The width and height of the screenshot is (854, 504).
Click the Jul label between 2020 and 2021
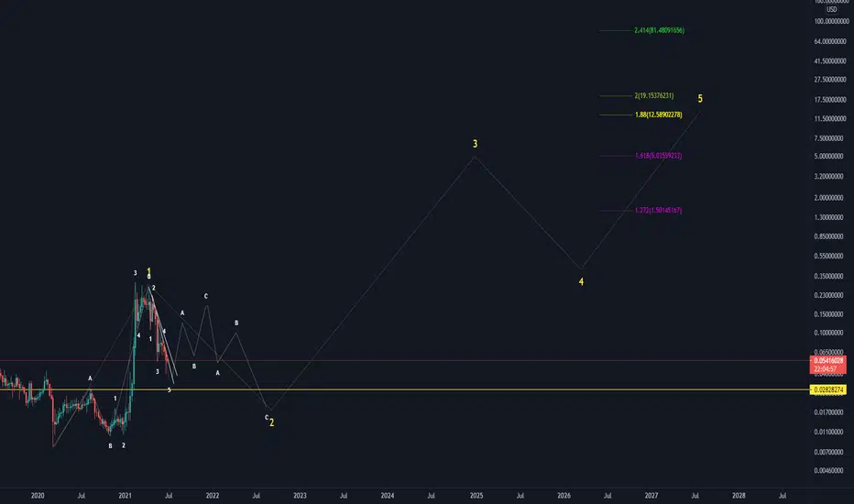click(x=82, y=496)
